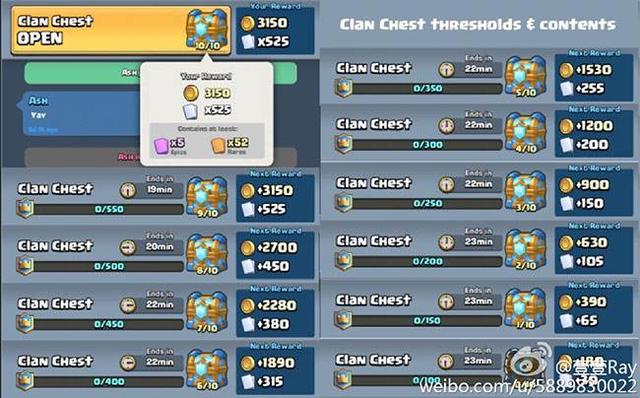The width and height of the screenshot is (640, 398).
Task: Click the cards icon beside +255
Action: tap(567, 89)
